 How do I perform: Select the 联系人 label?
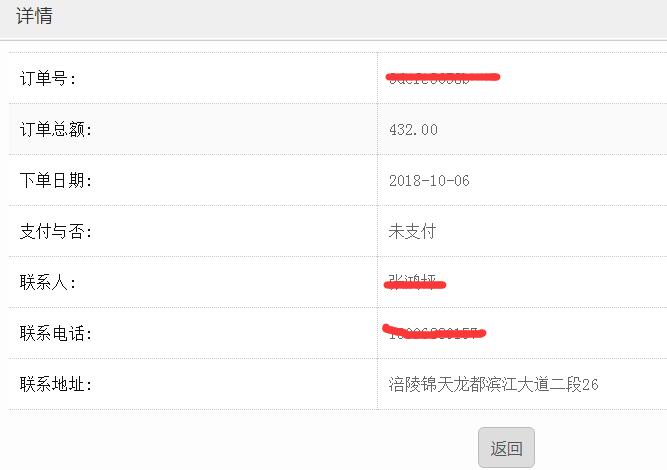[x=48, y=282]
